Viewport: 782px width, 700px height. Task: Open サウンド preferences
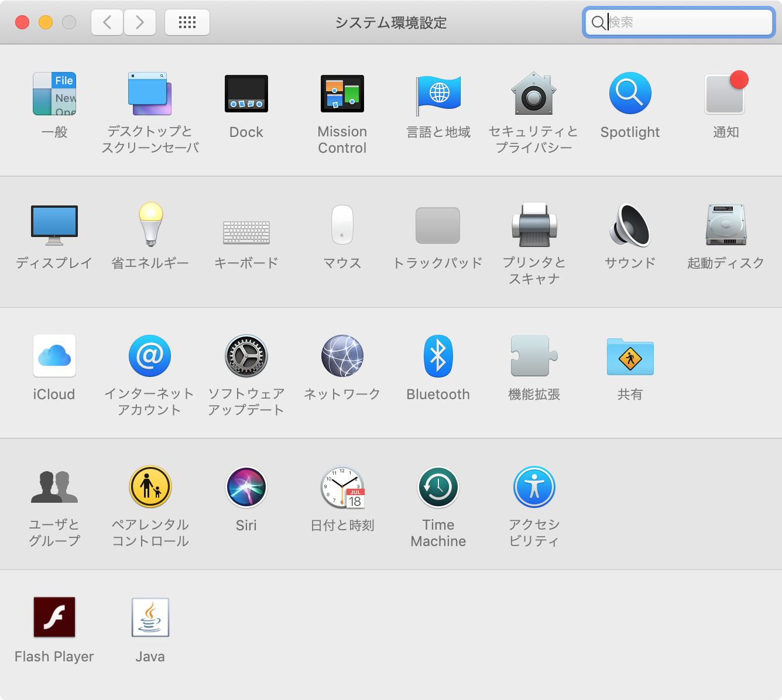pyautogui.click(x=630, y=225)
